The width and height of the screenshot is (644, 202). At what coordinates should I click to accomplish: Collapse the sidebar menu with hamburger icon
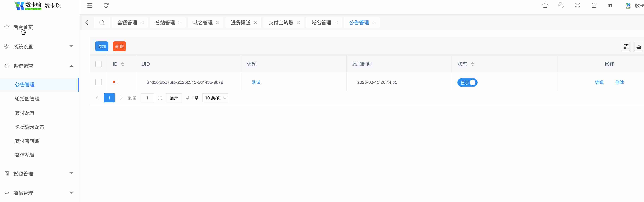click(x=89, y=5)
